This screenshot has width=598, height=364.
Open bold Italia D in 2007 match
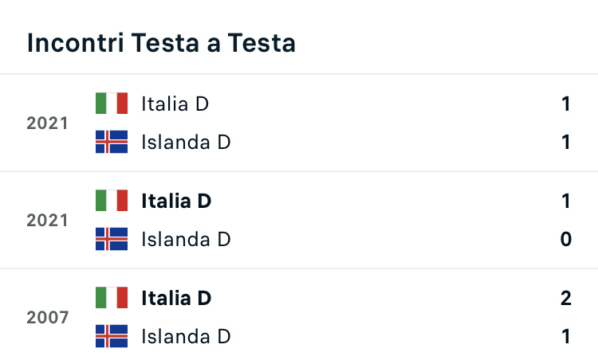(176, 298)
